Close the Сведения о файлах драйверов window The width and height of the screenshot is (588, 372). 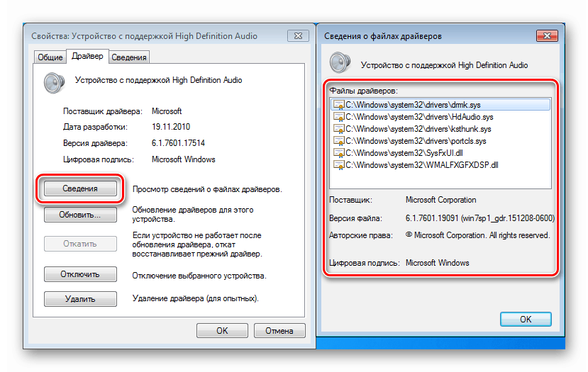[x=547, y=35]
